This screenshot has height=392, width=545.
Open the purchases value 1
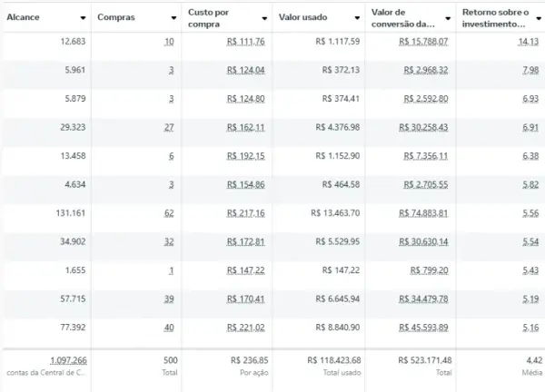pos(172,270)
